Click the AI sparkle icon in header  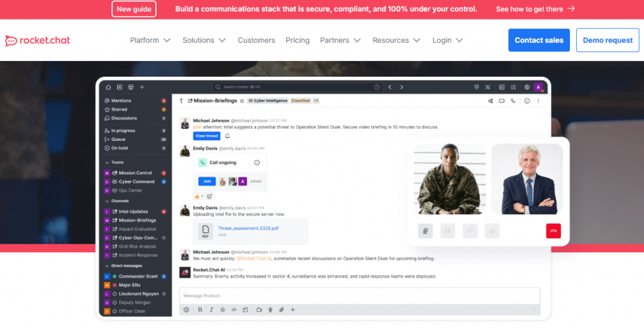tap(491, 101)
